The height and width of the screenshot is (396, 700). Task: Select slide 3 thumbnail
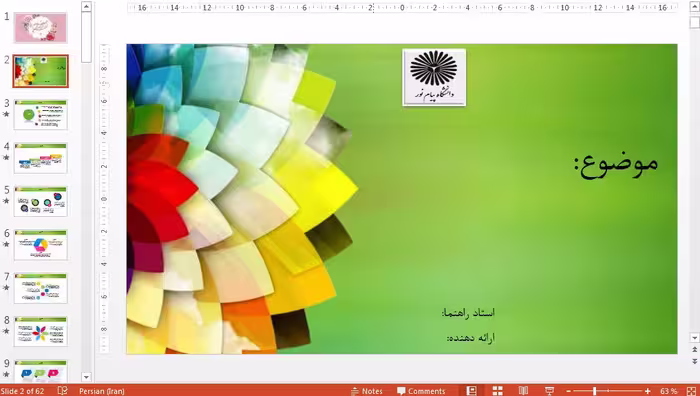point(40,115)
